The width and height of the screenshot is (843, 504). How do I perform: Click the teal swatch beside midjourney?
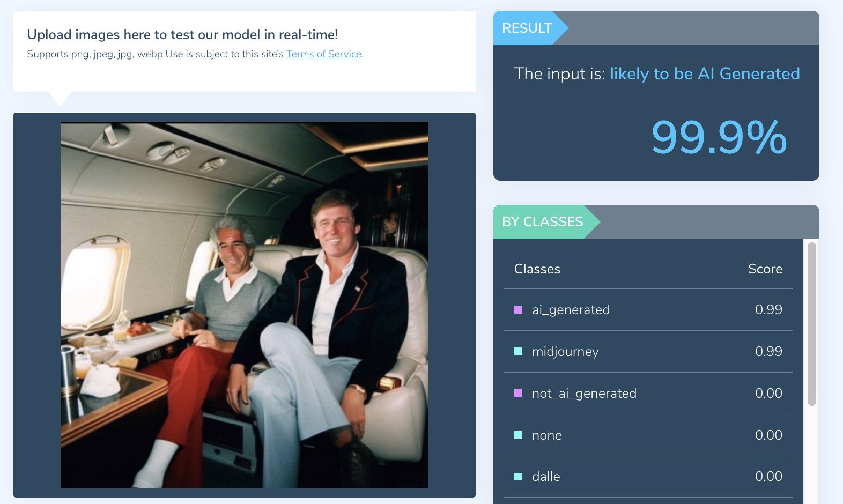[518, 352]
